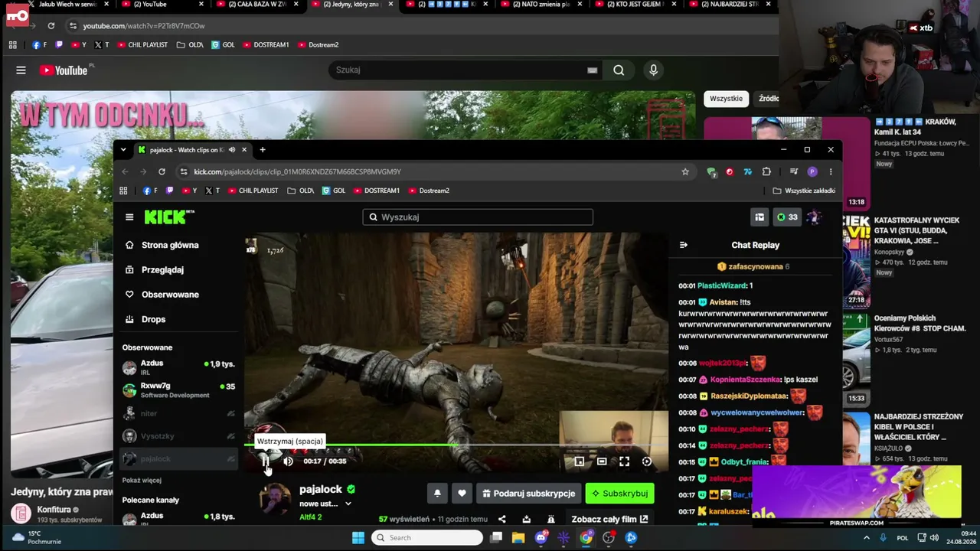Enter fullscreen on the Kick player
This screenshot has width=980, height=551.
tap(625, 461)
